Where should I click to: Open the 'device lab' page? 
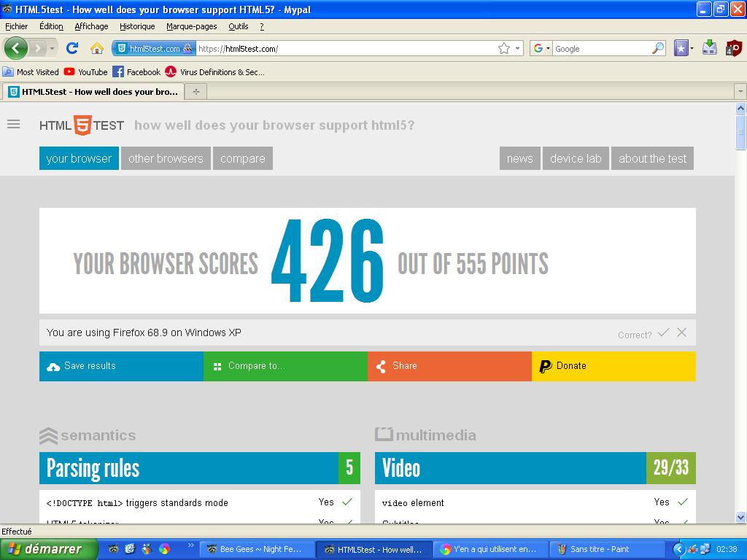[x=576, y=158]
